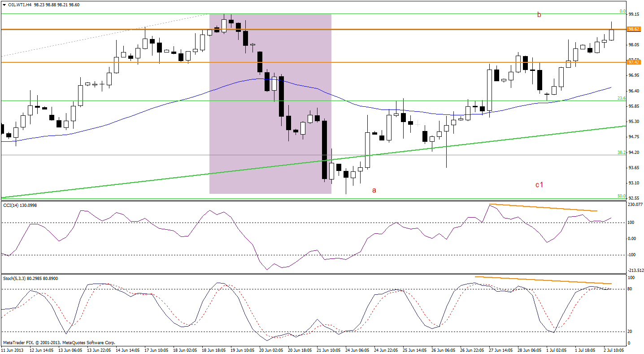Click the 94.20 value on the price axis
Screen dimensions: 644x354
(634, 153)
